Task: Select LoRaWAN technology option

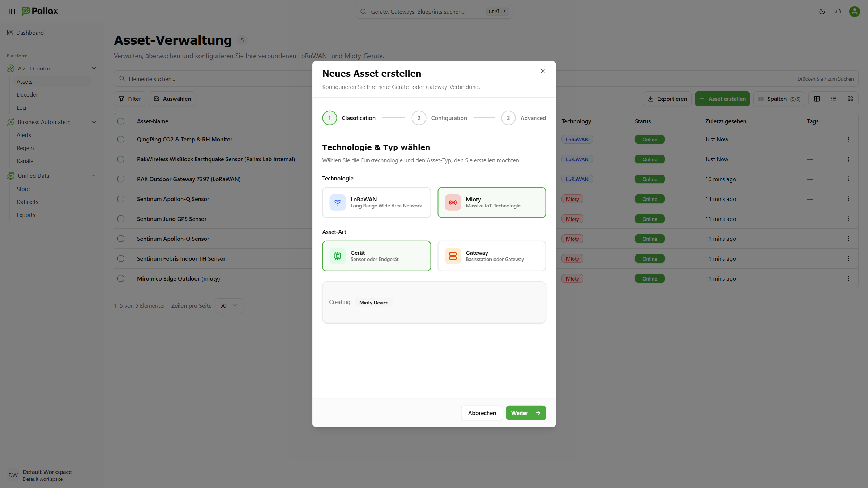Action: pos(376,202)
